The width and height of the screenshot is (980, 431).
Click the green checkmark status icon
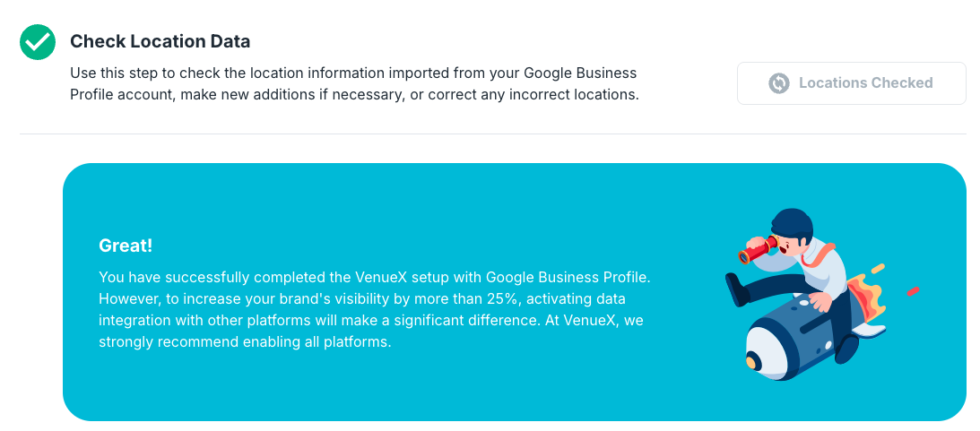pyautogui.click(x=39, y=42)
